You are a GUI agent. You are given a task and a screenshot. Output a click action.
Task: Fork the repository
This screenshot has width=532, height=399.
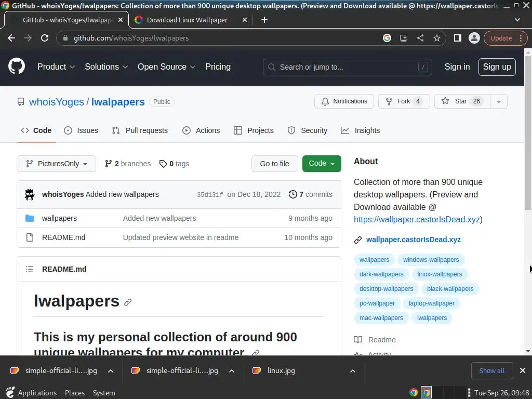click(x=404, y=101)
